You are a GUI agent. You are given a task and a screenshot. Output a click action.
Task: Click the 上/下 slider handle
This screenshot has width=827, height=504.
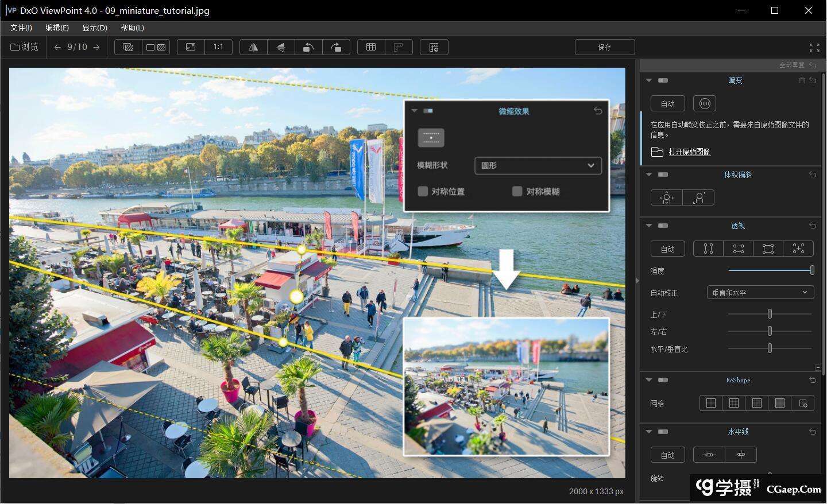point(770,314)
